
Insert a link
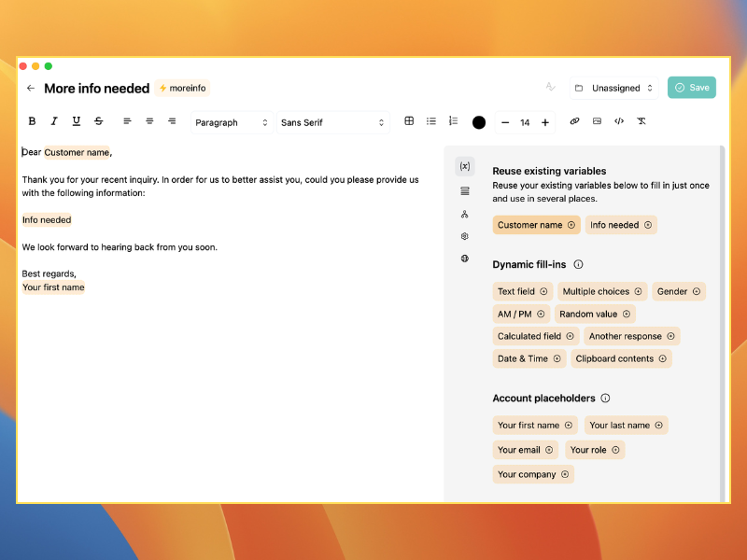[574, 121]
